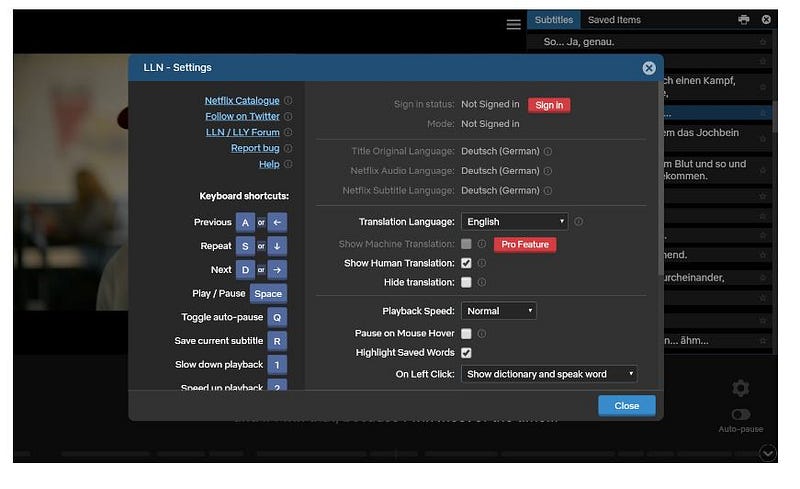Uncheck Show Human Translation checkbox
Image resolution: width=800 pixels, height=489 pixels.
[466, 263]
